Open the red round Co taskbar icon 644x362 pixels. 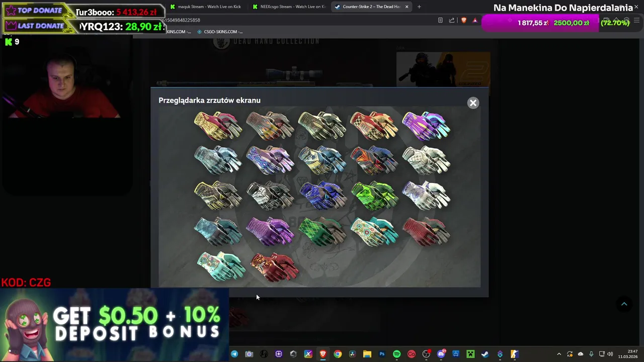point(412,354)
